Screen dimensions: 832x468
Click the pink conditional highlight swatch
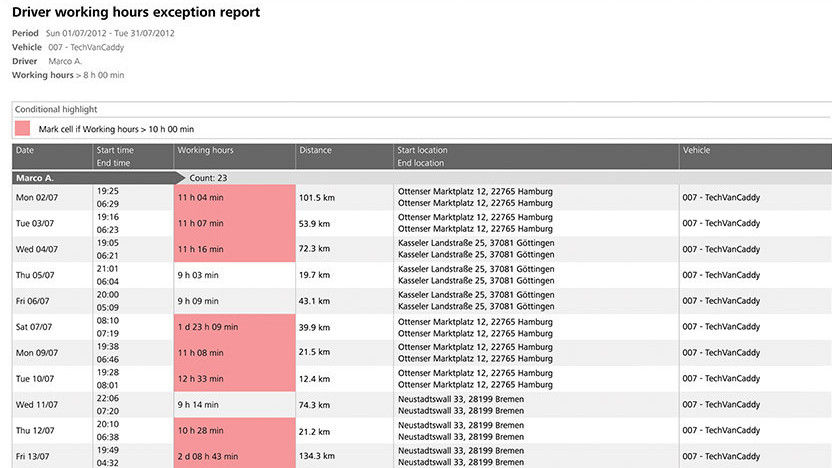22,128
